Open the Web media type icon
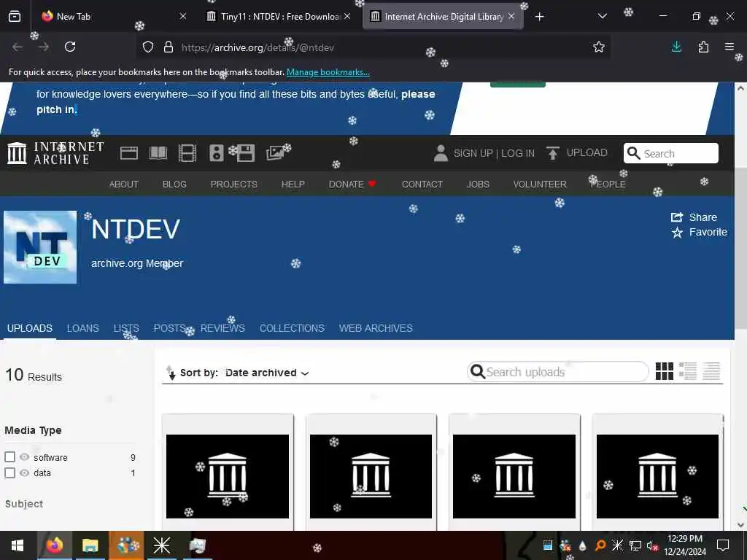 [128, 153]
